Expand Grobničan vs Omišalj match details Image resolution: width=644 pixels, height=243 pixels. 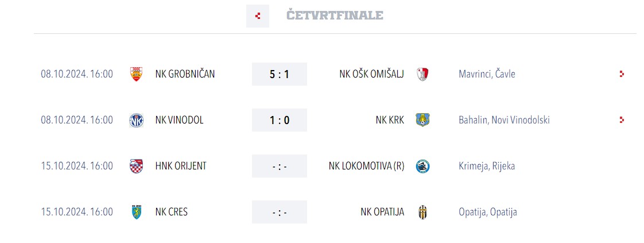point(622,74)
